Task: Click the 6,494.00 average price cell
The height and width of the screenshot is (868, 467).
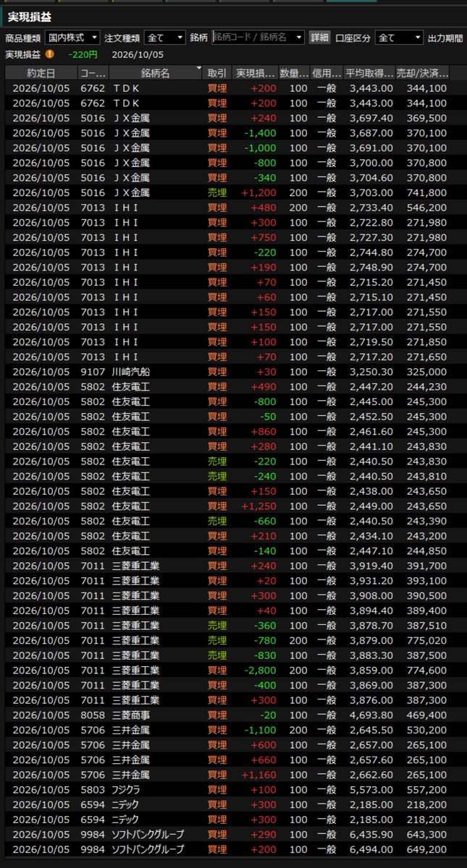Action: (371, 848)
